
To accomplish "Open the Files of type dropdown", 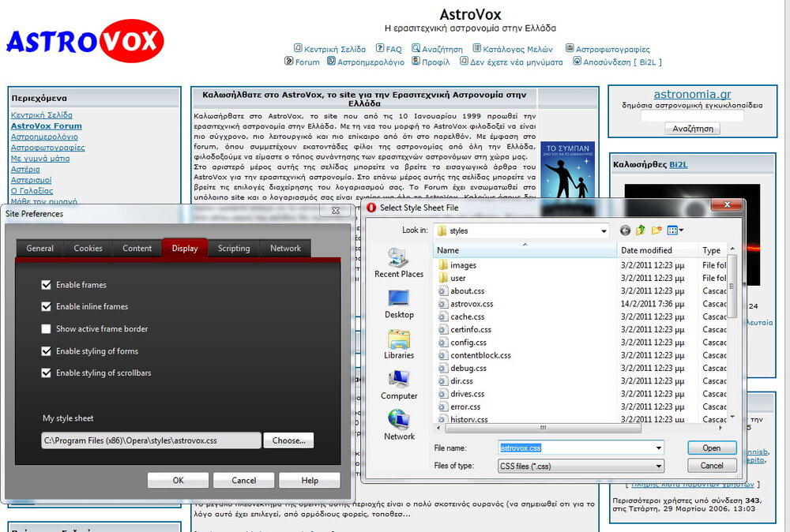I will pyautogui.click(x=659, y=466).
